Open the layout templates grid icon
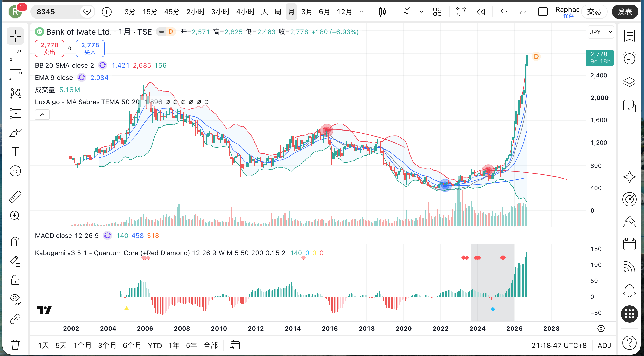644x356 pixels. tap(437, 12)
